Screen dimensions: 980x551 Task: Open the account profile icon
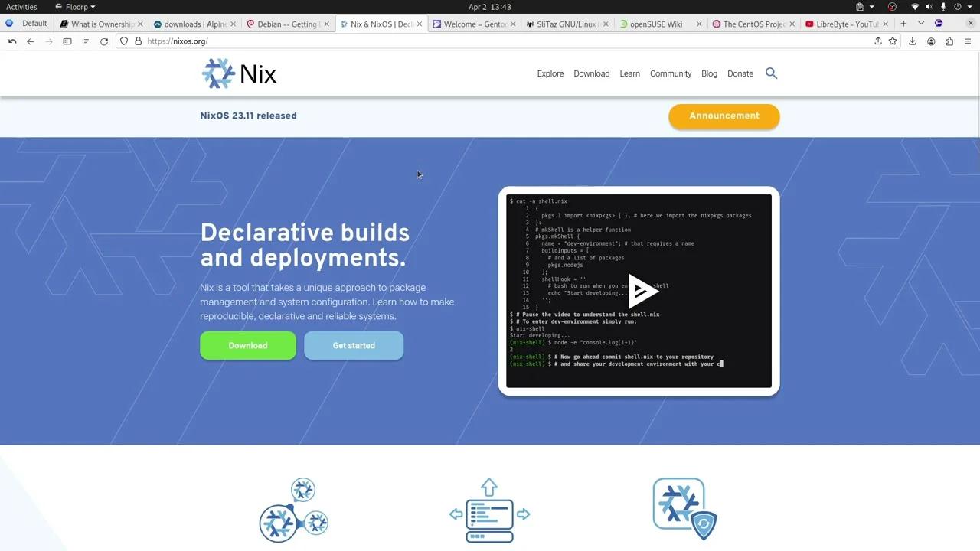pyautogui.click(x=931, y=41)
